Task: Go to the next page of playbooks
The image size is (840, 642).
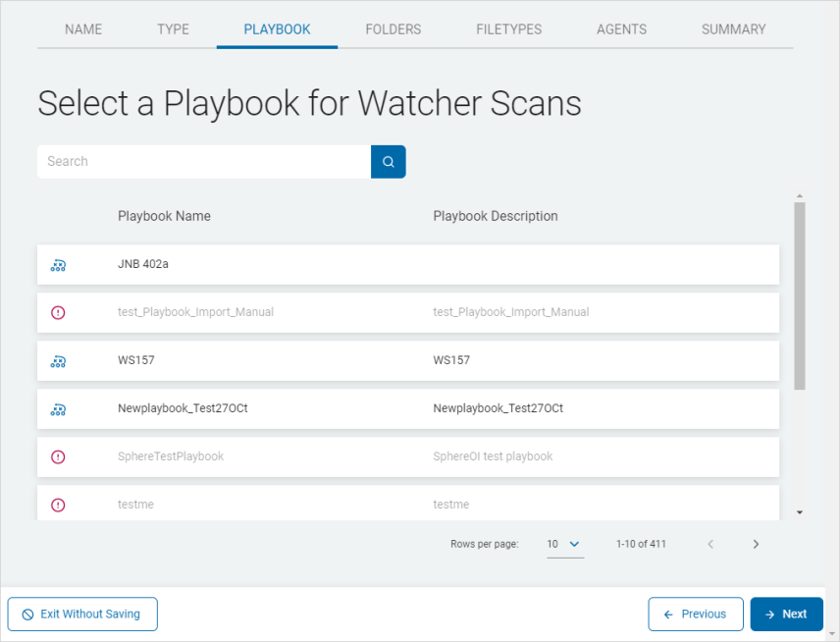Action: point(756,544)
